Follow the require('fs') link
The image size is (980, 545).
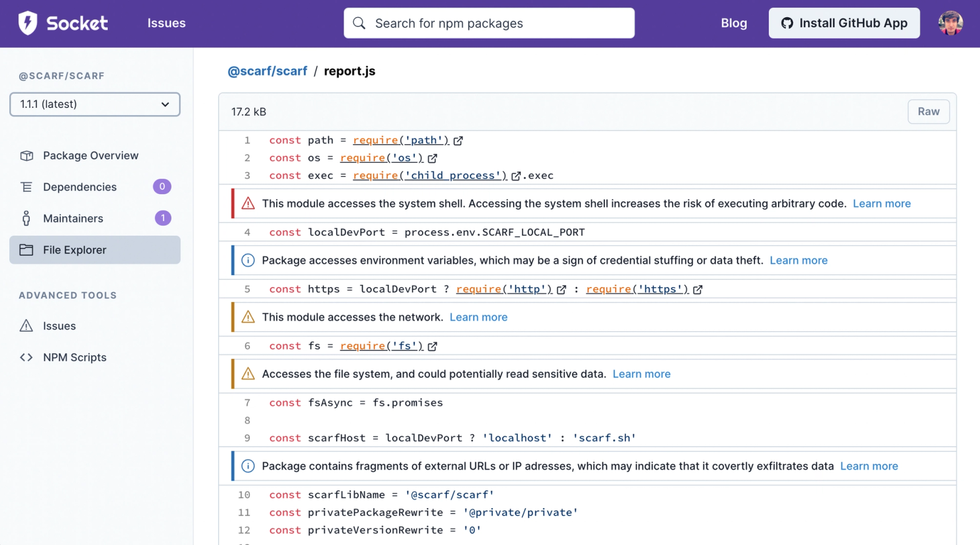pos(382,346)
